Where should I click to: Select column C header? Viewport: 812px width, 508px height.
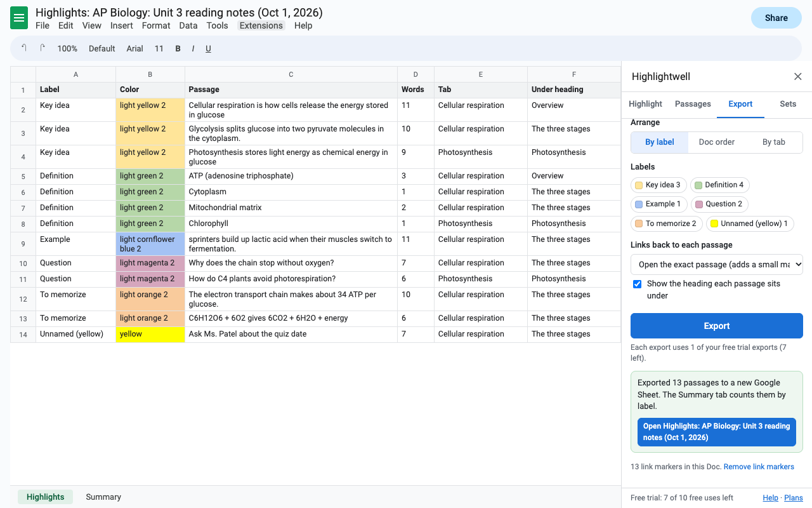coord(291,74)
